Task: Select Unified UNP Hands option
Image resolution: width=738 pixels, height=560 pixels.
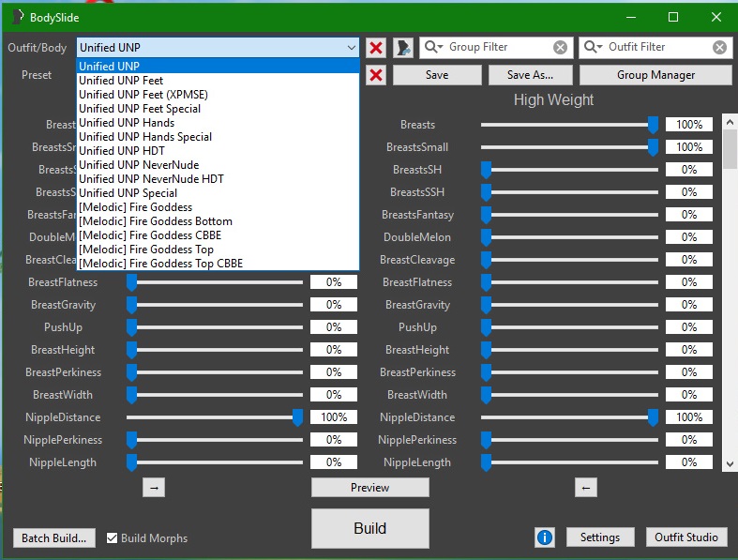Action: point(218,123)
